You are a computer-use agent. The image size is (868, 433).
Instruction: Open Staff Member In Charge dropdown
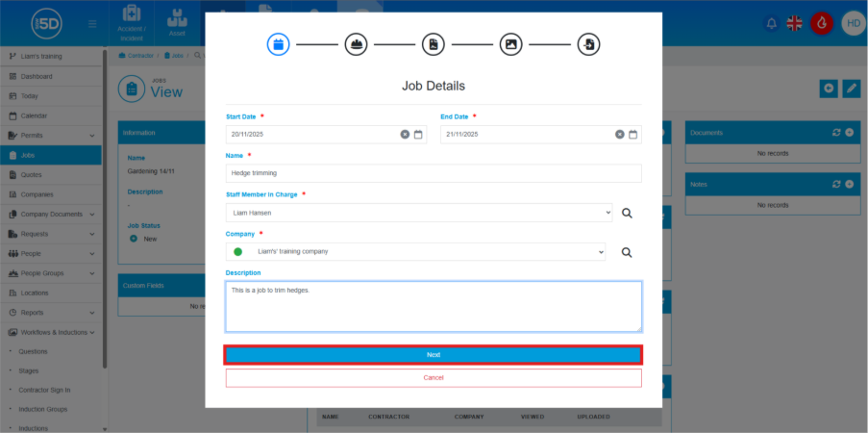(x=419, y=213)
